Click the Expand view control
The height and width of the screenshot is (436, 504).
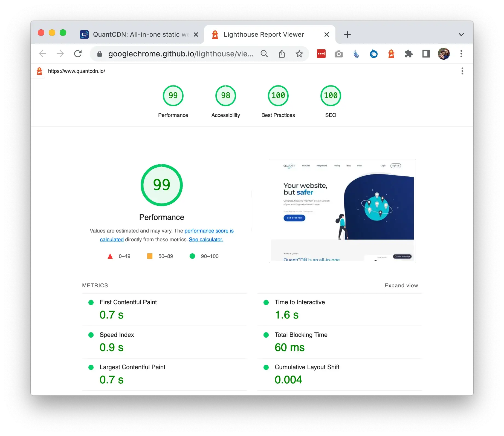click(401, 285)
